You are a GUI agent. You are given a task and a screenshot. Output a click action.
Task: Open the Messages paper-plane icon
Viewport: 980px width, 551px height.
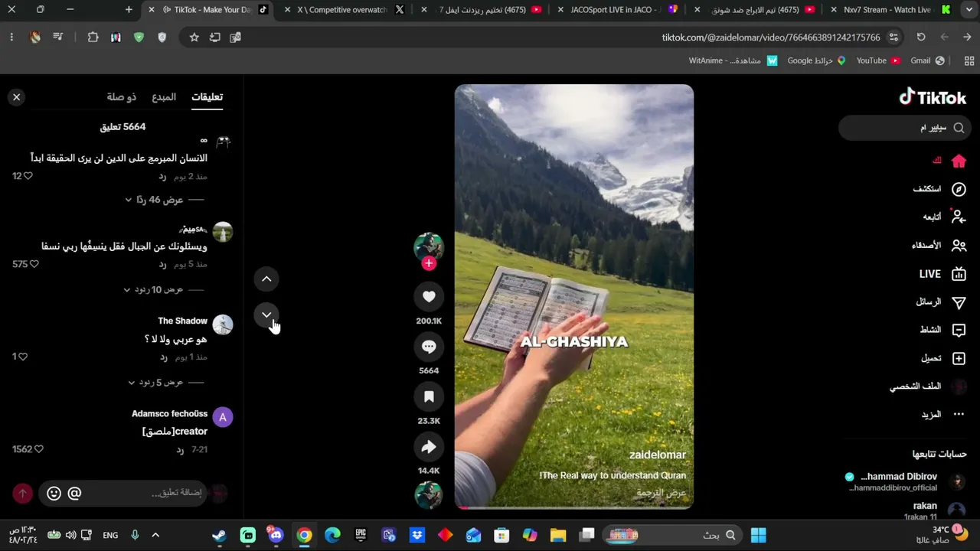[x=959, y=302]
